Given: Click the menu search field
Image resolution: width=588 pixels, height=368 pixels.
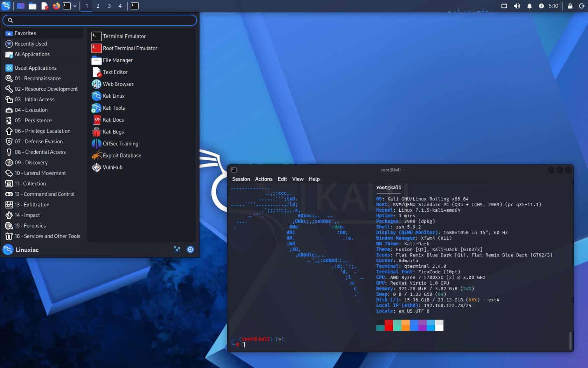Looking at the screenshot, I should click(100, 20).
